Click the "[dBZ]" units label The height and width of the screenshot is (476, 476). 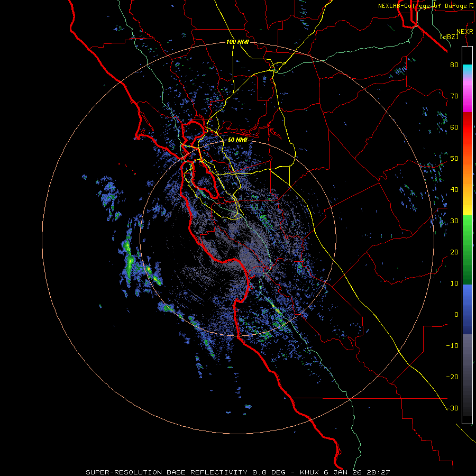click(450, 37)
